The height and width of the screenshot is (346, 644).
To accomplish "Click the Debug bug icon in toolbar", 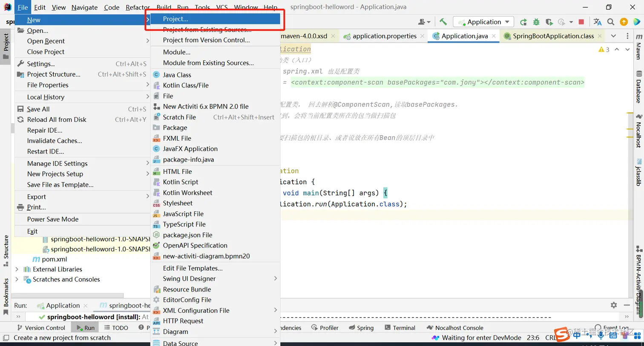I will point(536,22).
